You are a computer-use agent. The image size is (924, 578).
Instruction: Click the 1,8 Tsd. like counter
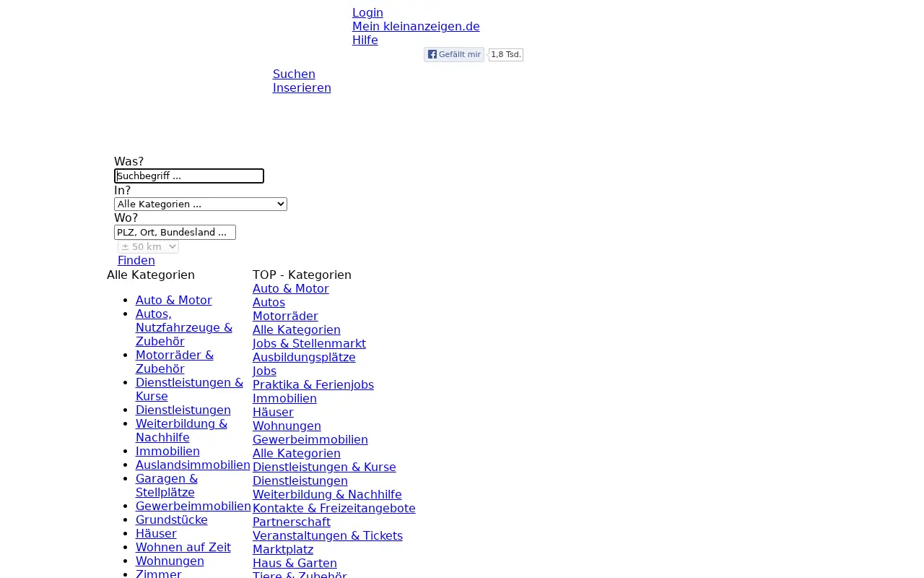tap(505, 54)
